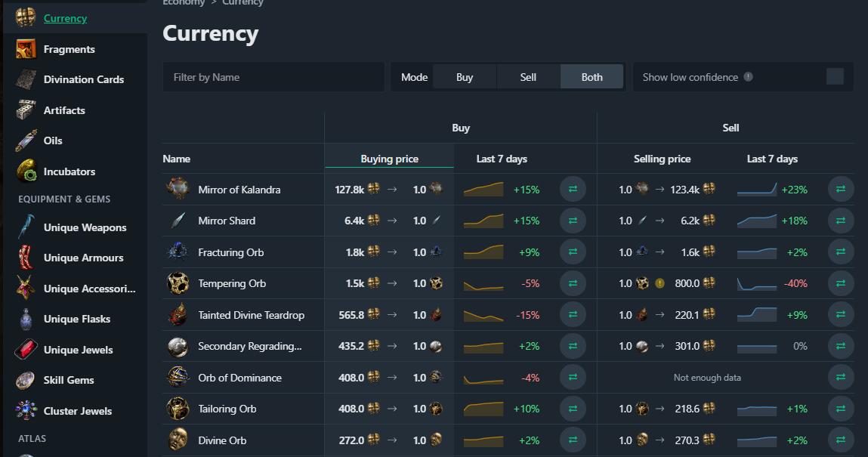Click the Mirror Shard item icon

(x=178, y=221)
